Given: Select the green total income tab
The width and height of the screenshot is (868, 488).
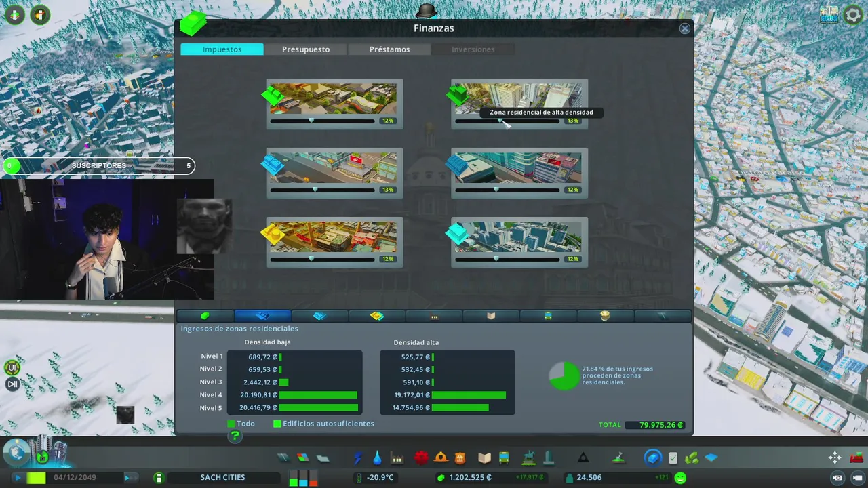Looking at the screenshot, I should pyautogui.click(x=205, y=316).
